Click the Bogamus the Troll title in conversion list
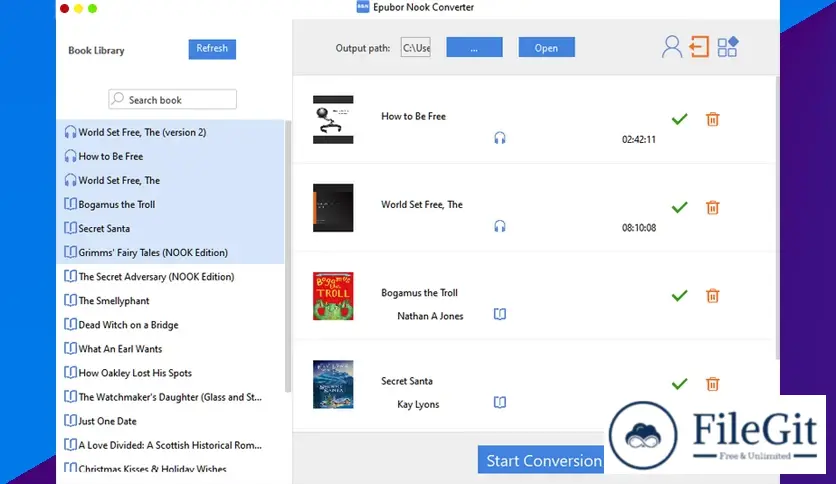 419,293
